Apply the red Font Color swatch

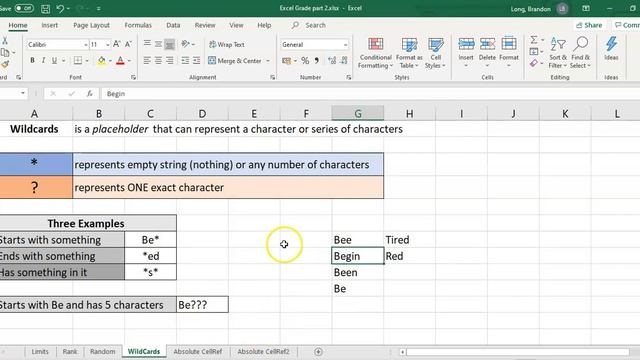120,61
